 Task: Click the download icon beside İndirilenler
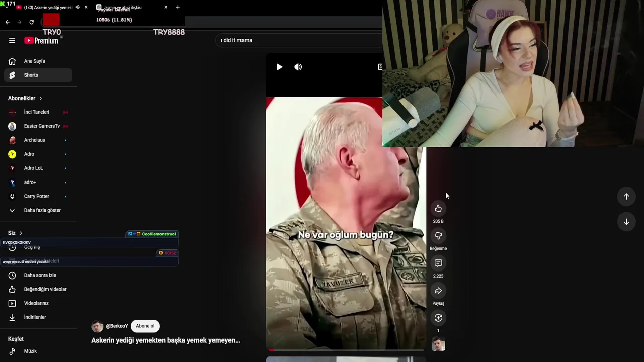[12, 317]
